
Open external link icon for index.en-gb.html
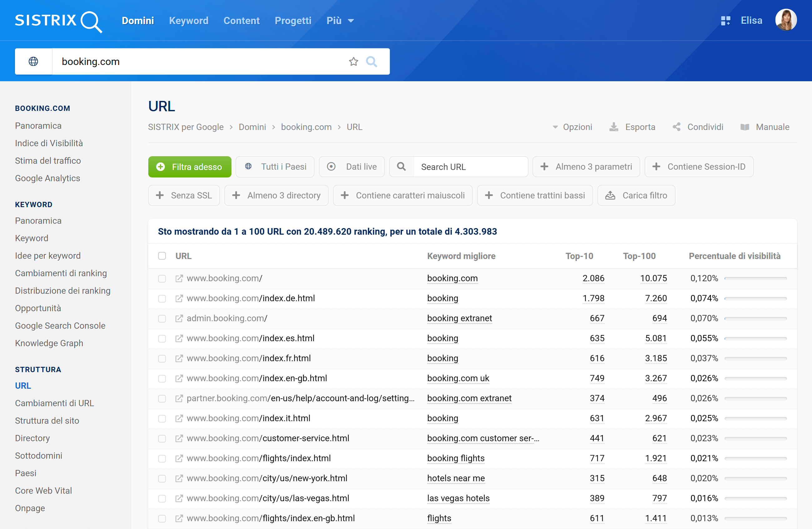pyautogui.click(x=179, y=378)
